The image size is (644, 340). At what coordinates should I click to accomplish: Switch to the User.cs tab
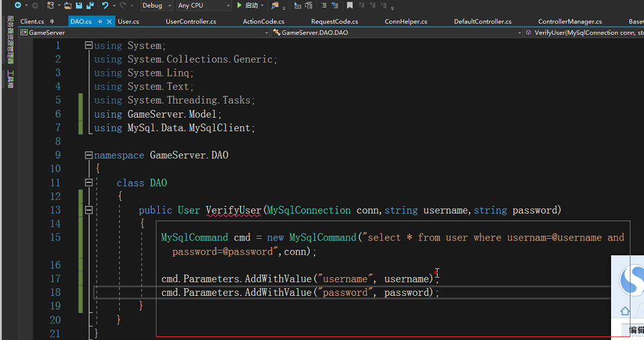pos(128,21)
